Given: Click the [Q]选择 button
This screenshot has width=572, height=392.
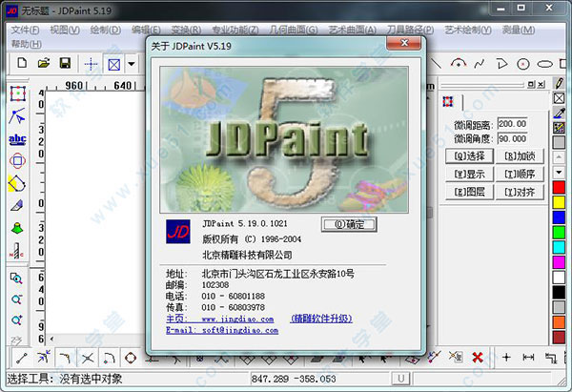Looking at the screenshot, I should point(469,156).
